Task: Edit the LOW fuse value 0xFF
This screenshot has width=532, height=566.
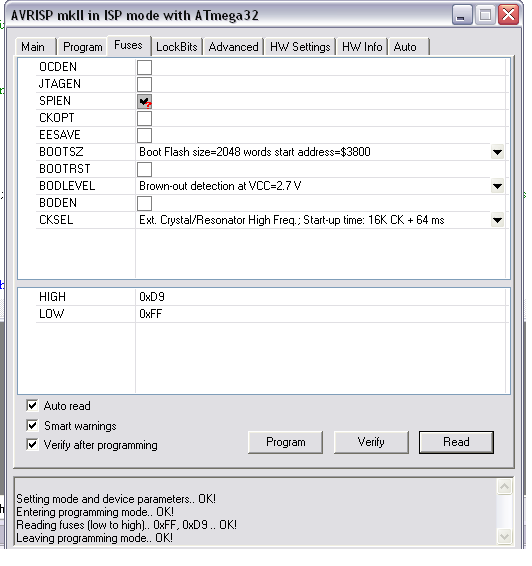Action: (151, 314)
